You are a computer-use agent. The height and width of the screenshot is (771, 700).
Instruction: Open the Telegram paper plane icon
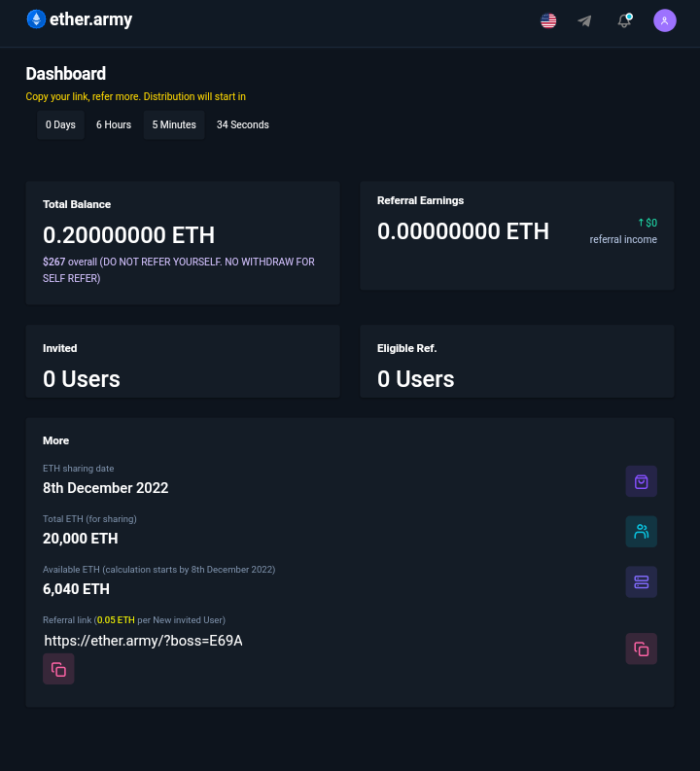(584, 20)
